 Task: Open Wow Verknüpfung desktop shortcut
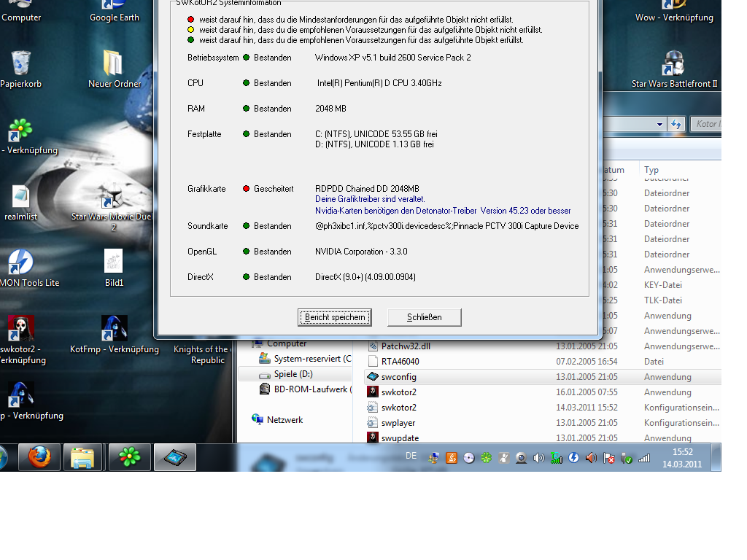point(674,12)
